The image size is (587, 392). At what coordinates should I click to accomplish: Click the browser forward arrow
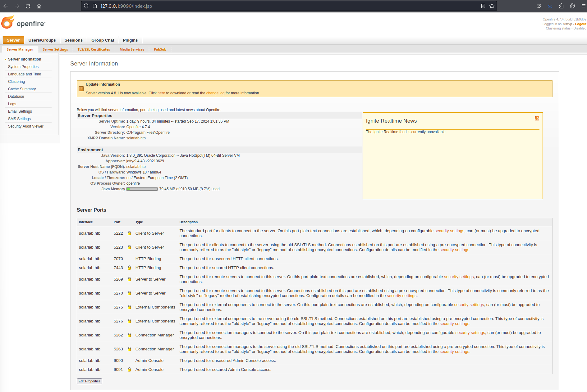17,6
